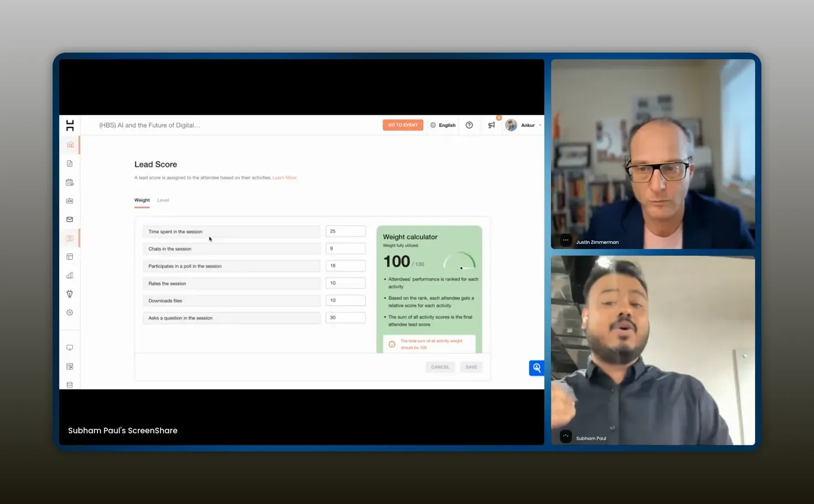Open the Learn More link
This screenshot has height=504, width=814.
coord(285,177)
